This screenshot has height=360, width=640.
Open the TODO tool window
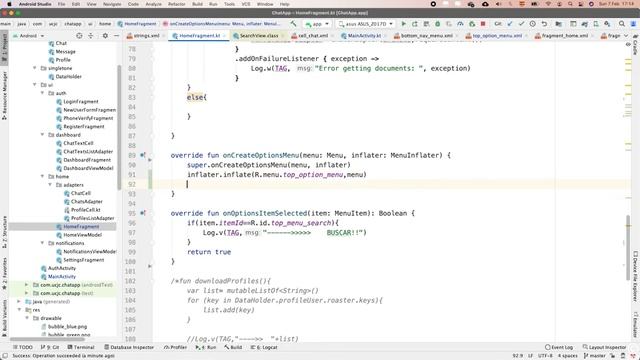22,347
